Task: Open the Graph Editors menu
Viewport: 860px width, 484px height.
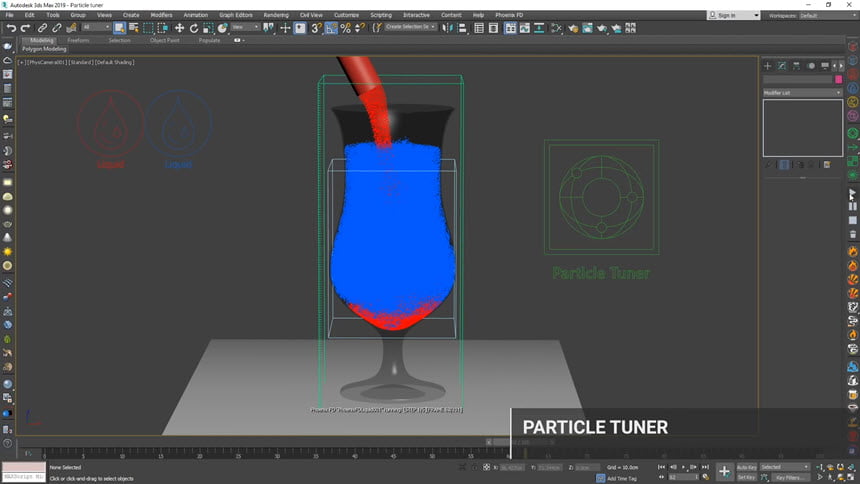Action: pyautogui.click(x=236, y=15)
